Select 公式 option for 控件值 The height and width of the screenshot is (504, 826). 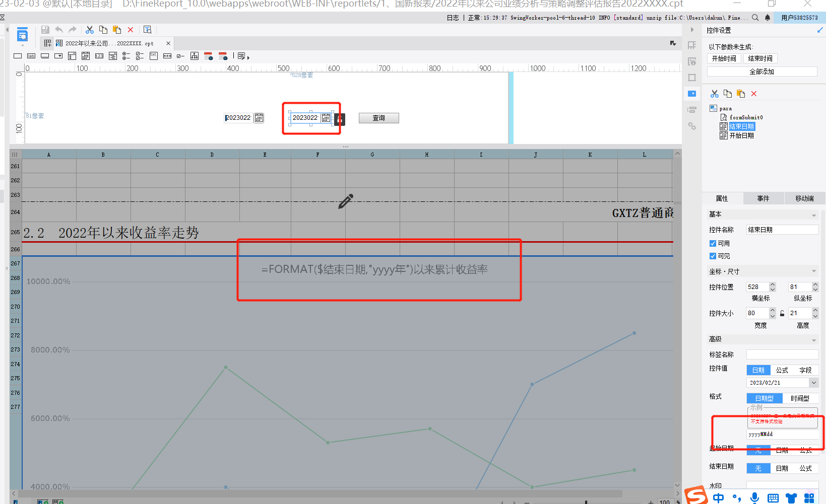click(782, 370)
